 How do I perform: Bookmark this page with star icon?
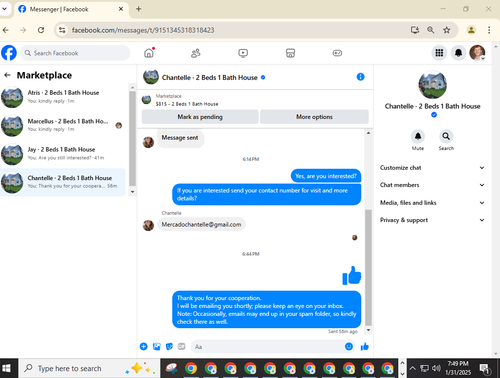point(447,30)
